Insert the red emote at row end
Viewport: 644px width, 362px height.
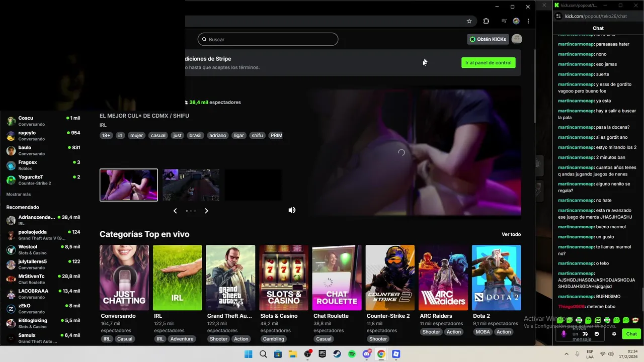tap(635, 320)
